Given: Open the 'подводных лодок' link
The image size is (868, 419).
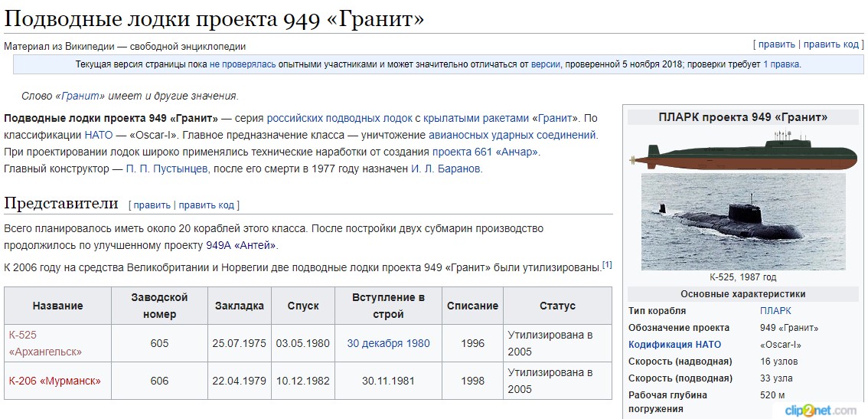Looking at the screenshot, I should coord(369,118).
